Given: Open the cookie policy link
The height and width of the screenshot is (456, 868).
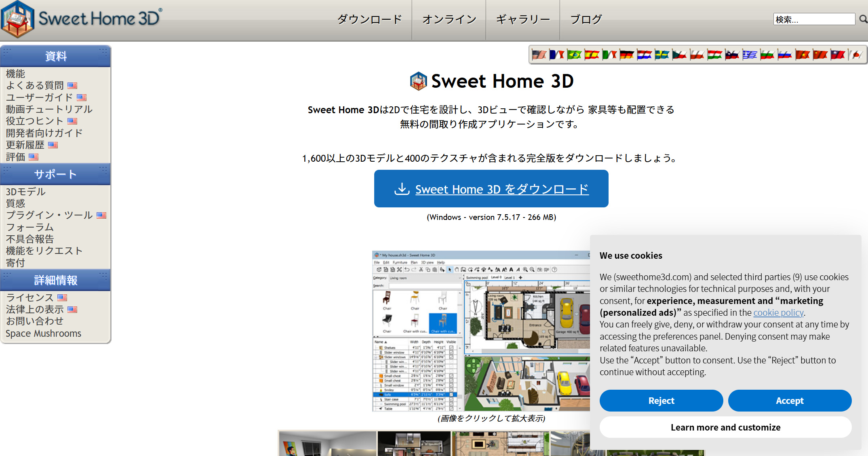Looking at the screenshot, I should [778, 312].
